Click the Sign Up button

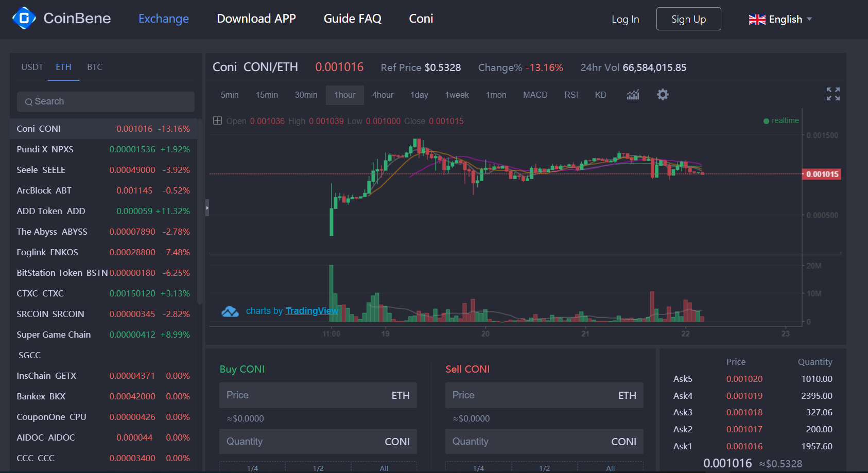coord(689,19)
